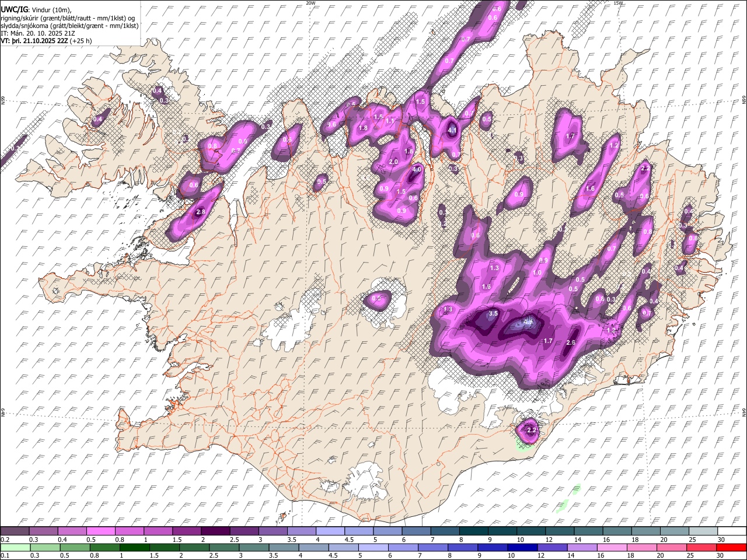Click the '0.1' label of the rain scale
The image size is (747, 560).
point(5,555)
